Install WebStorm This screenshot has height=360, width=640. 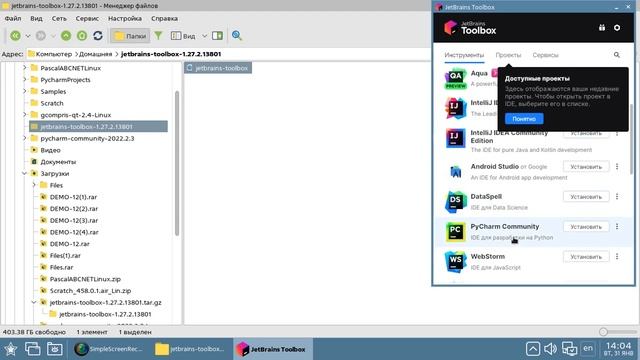point(586,257)
